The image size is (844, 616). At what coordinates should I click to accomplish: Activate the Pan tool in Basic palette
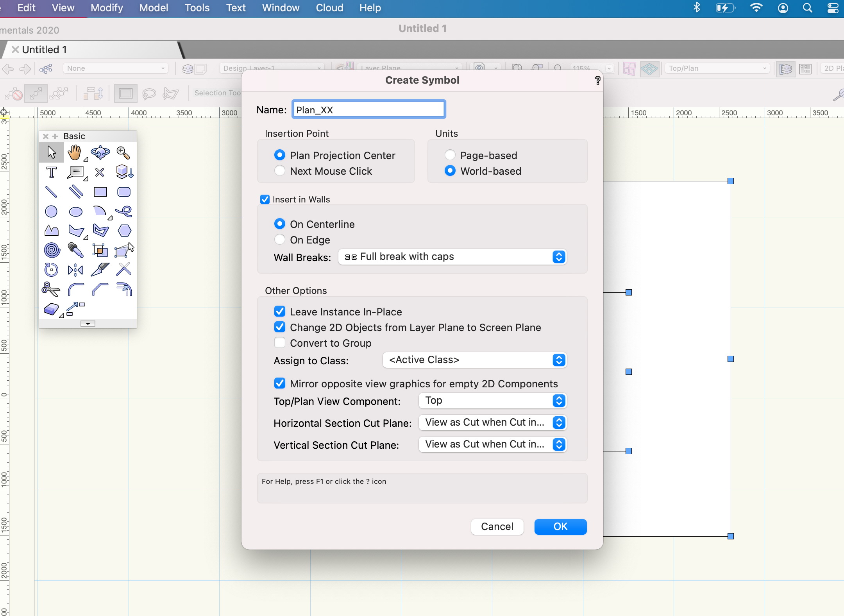pos(76,152)
